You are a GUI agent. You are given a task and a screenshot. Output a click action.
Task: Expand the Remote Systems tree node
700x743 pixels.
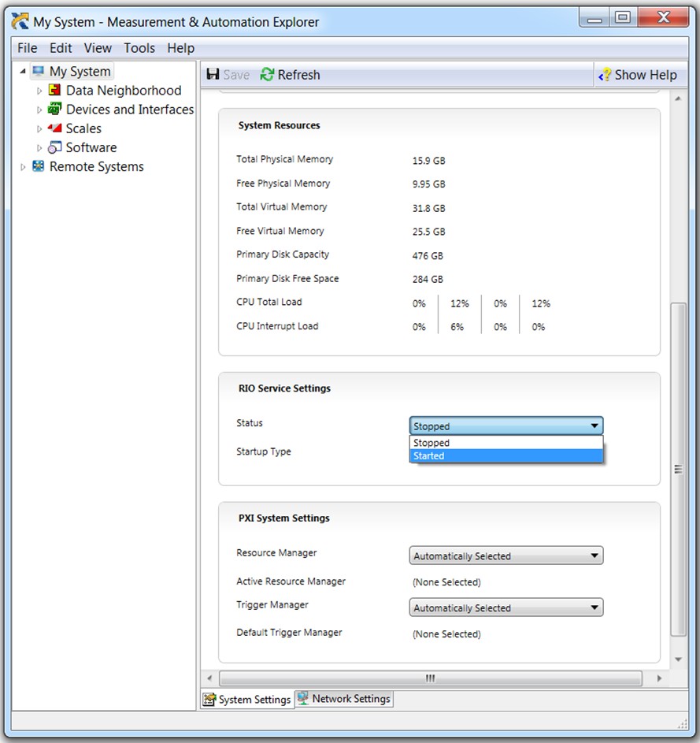pyautogui.click(x=23, y=167)
